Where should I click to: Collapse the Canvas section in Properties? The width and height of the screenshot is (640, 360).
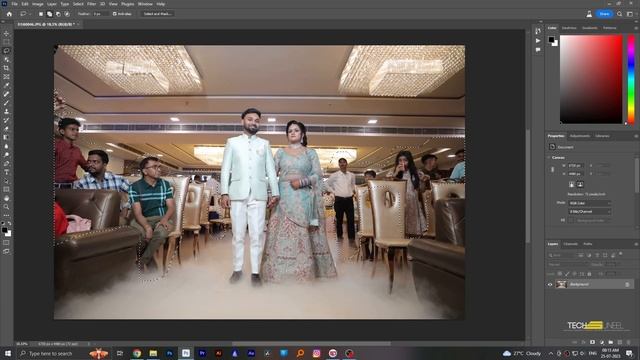[x=549, y=158]
